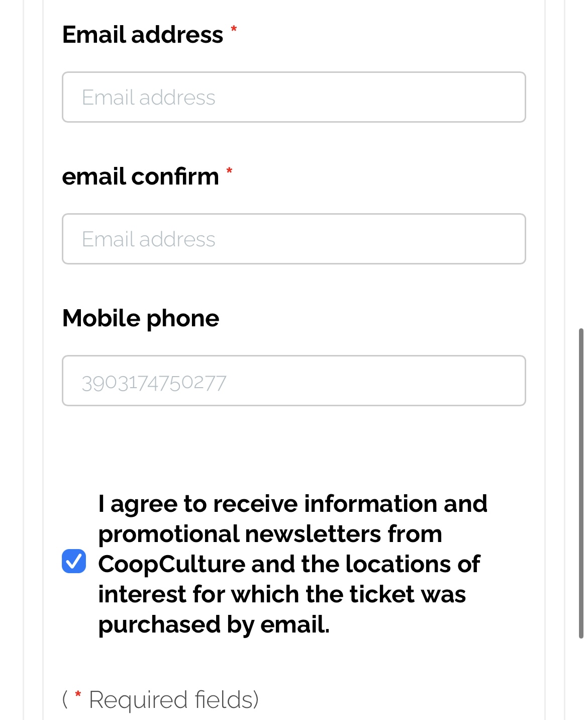
Task: Click the word 'promotional' in consent text
Action: [x=169, y=534]
